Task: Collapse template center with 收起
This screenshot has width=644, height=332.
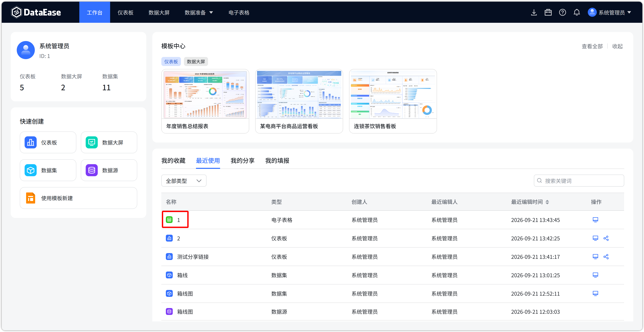Action: [x=617, y=46]
